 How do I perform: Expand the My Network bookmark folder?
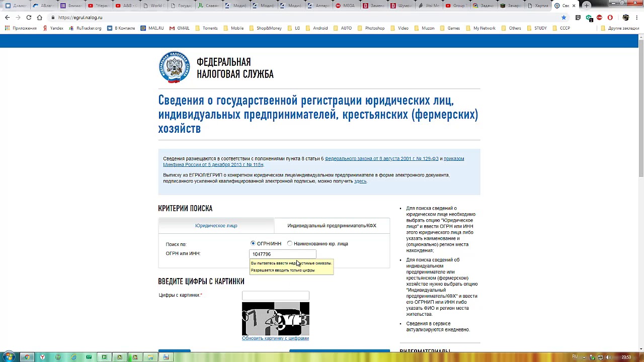(480, 28)
